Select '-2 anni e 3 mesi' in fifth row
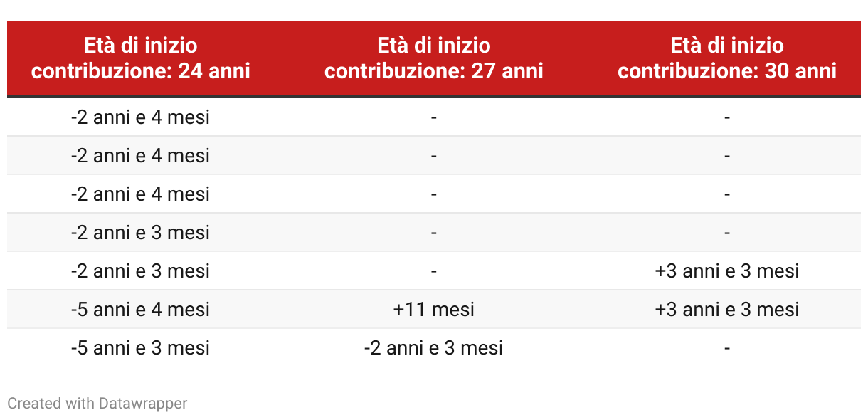The image size is (868, 420). (x=141, y=271)
